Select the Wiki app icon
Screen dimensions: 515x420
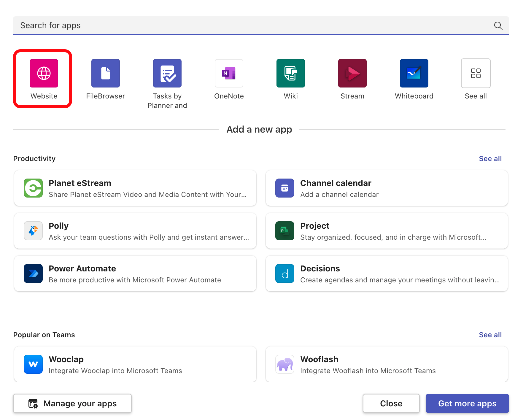coord(291,73)
